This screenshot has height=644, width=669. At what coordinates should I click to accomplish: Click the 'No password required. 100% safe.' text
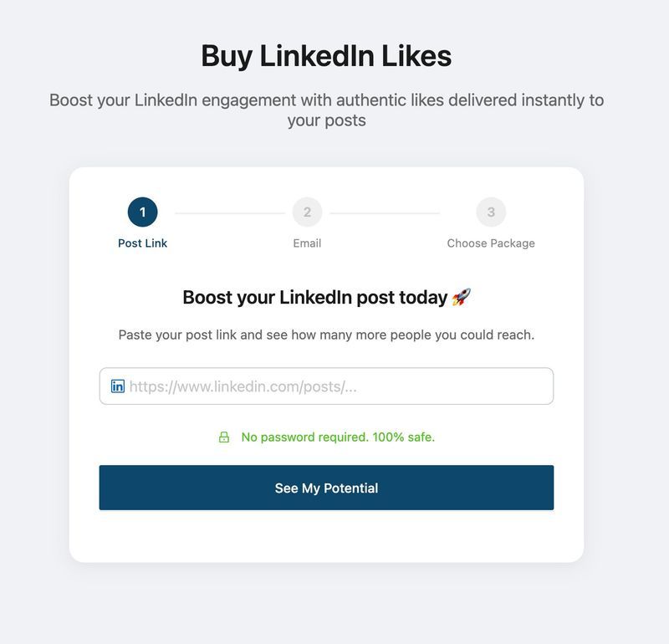(338, 437)
